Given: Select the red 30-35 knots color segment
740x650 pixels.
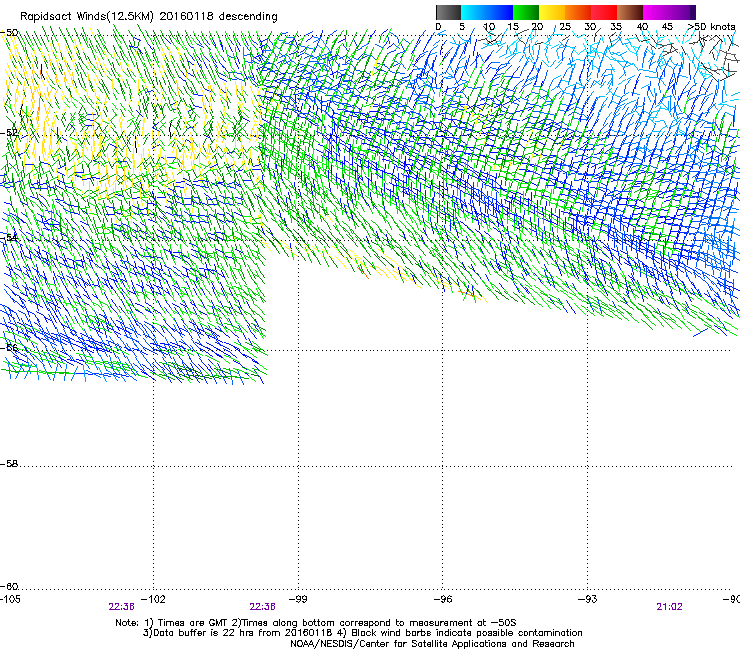Looking at the screenshot, I should tap(604, 12).
